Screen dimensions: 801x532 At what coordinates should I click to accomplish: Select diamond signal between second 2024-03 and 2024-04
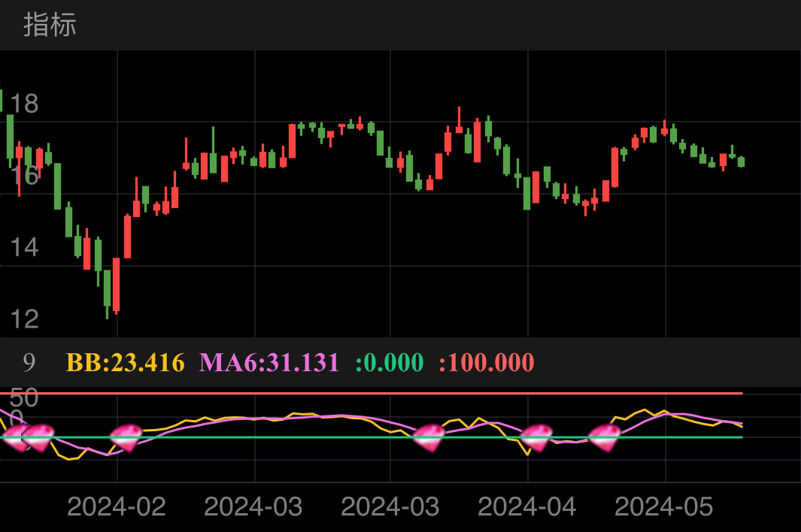point(429,437)
